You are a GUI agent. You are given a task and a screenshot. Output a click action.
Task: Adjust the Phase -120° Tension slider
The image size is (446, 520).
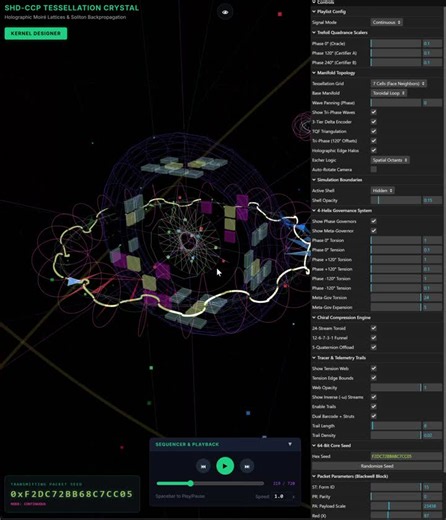[396, 288]
